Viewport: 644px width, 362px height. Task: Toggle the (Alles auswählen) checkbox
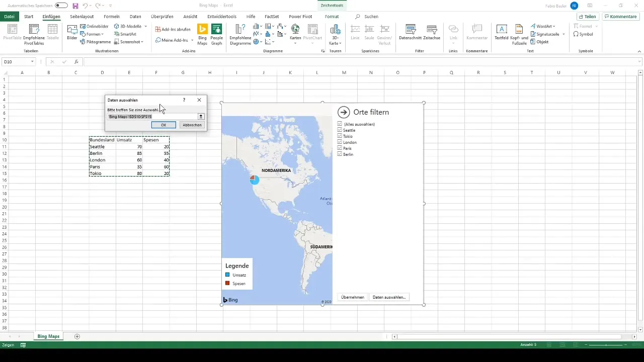pos(340,124)
